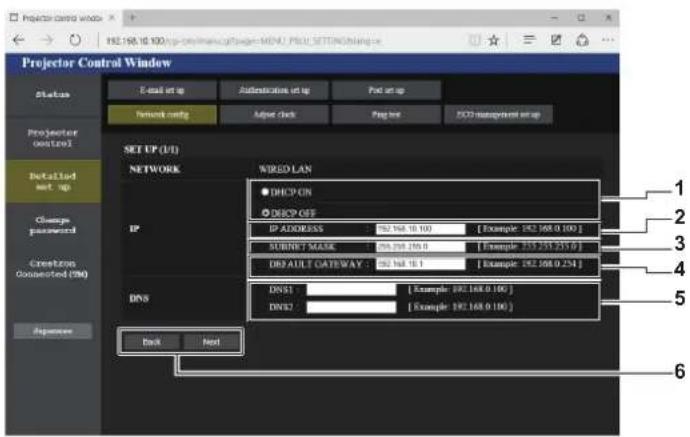
Task: Open the Network config tab
Action: pyautogui.click(x=162, y=114)
